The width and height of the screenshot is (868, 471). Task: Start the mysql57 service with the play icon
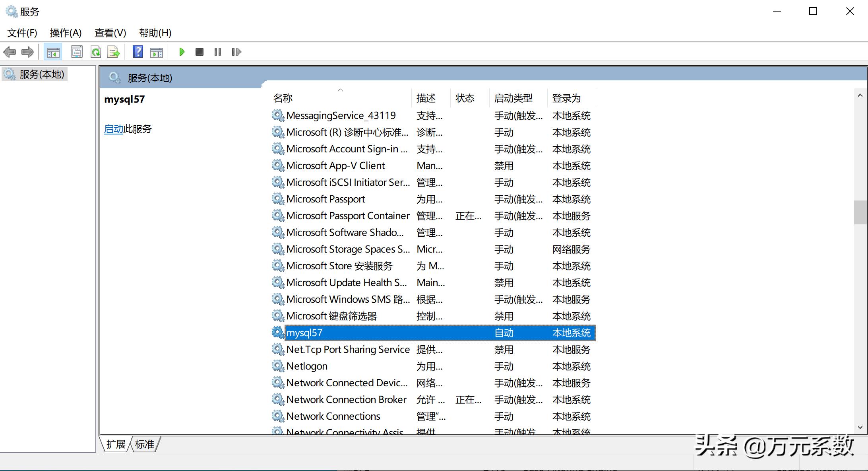point(182,52)
